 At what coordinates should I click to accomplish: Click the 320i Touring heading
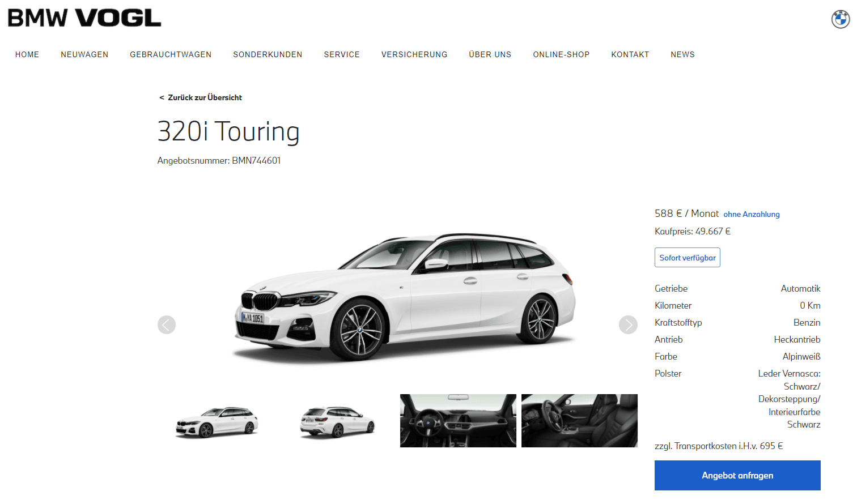coord(228,131)
